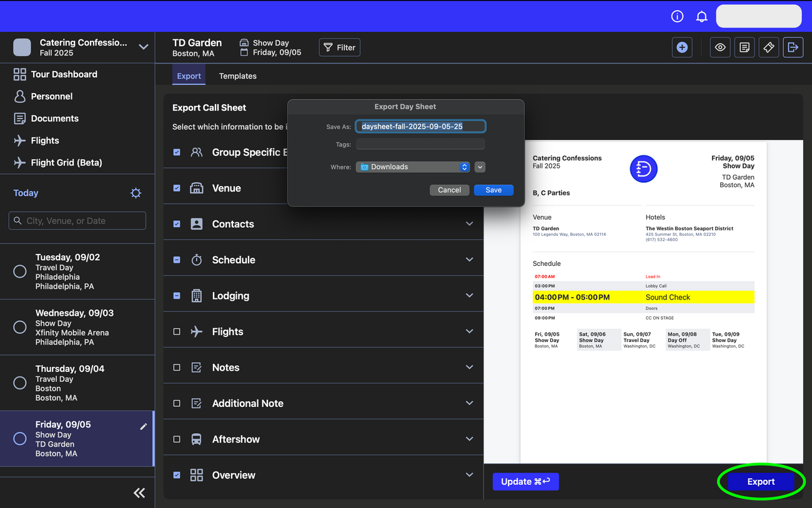Click the Contacts person icon

point(197,224)
